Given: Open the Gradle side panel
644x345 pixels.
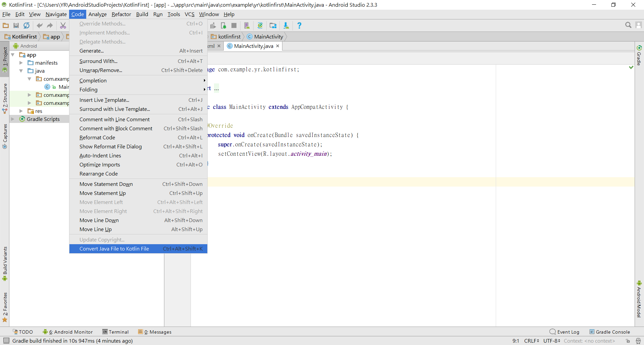Looking at the screenshot, I should (x=639, y=55).
